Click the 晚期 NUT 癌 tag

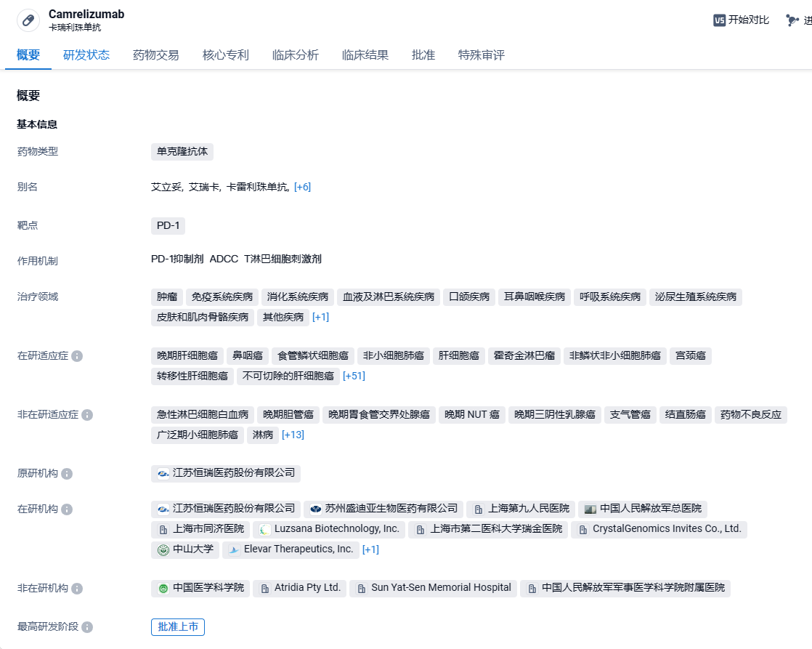[x=472, y=415]
